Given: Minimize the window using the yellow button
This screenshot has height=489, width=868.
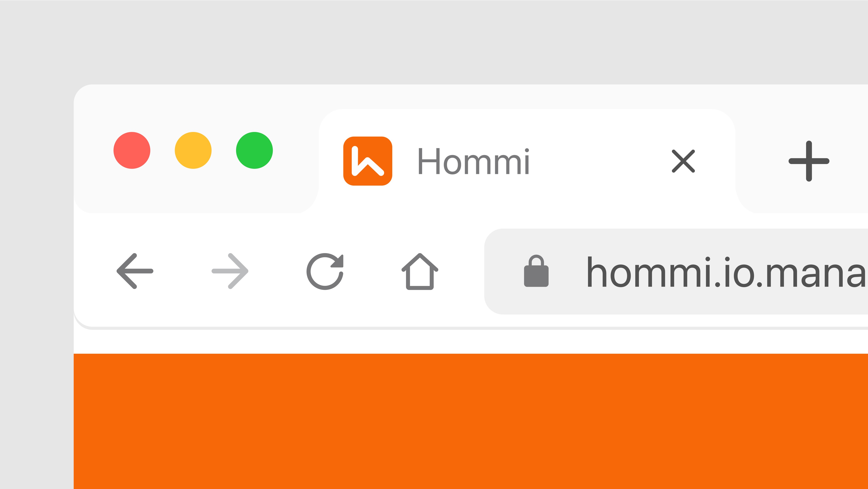Looking at the screenshot, I should 193,150.
